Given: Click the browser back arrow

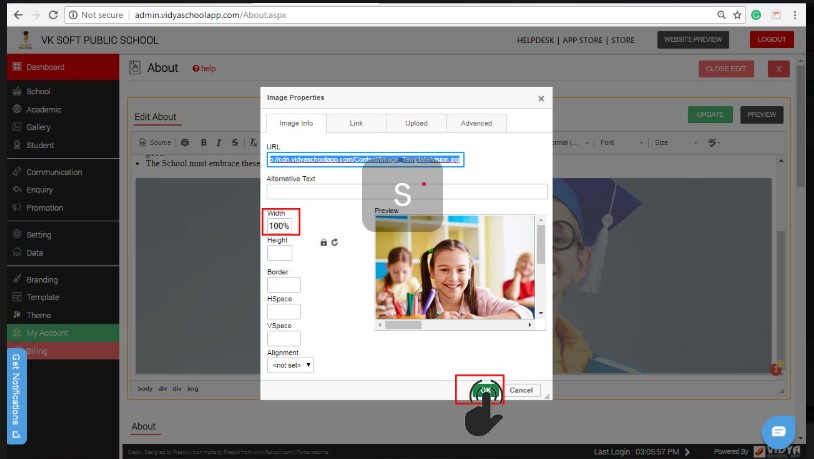Looking at the screenshot, I should point(18,15).
